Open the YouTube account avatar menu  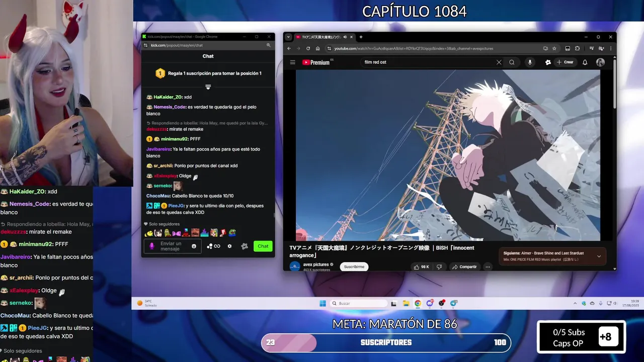pyautogui.click(x=600, y=62)
